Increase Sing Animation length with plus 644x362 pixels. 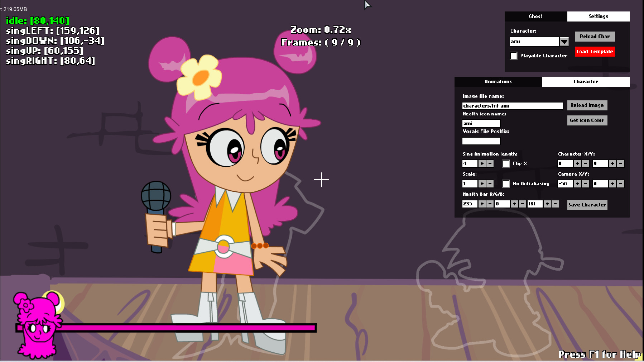pos(482,164)
